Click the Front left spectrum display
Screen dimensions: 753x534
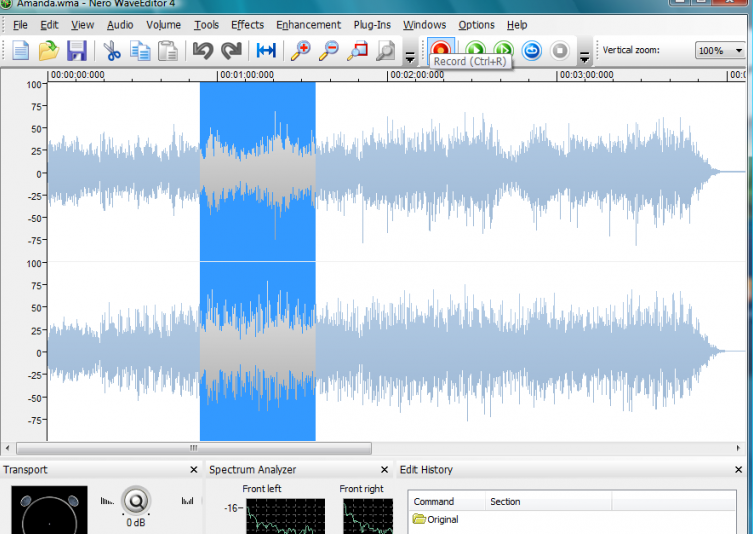(x=285, y=516)
